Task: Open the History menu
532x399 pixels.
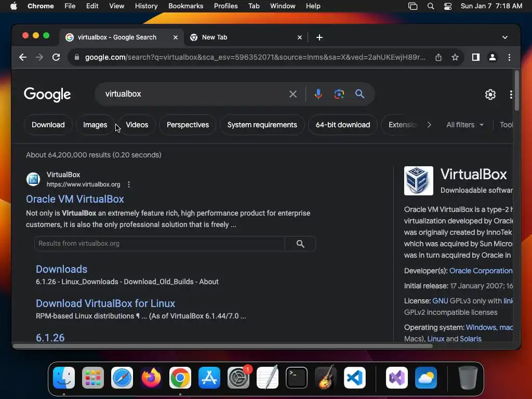Action: (x=146, y=6)
